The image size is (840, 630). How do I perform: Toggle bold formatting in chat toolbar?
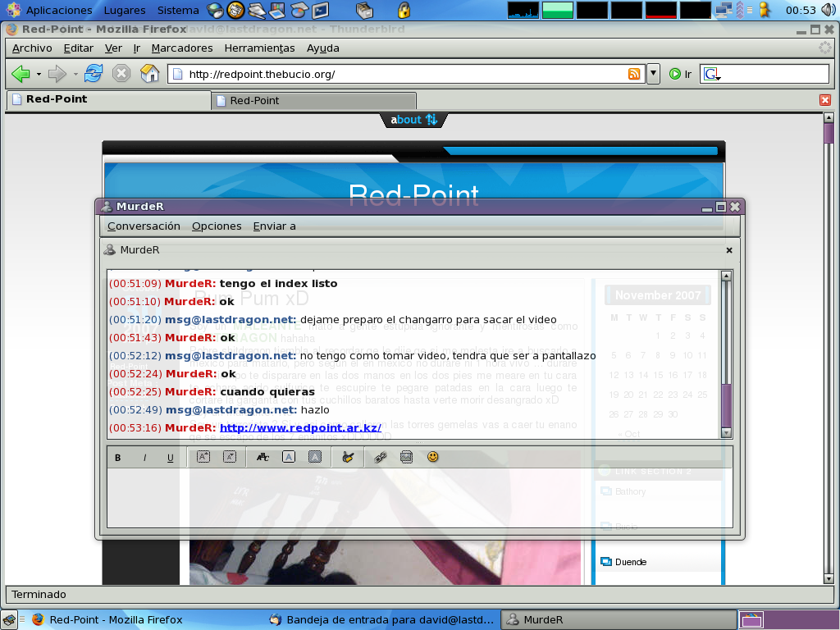[118, 458]
